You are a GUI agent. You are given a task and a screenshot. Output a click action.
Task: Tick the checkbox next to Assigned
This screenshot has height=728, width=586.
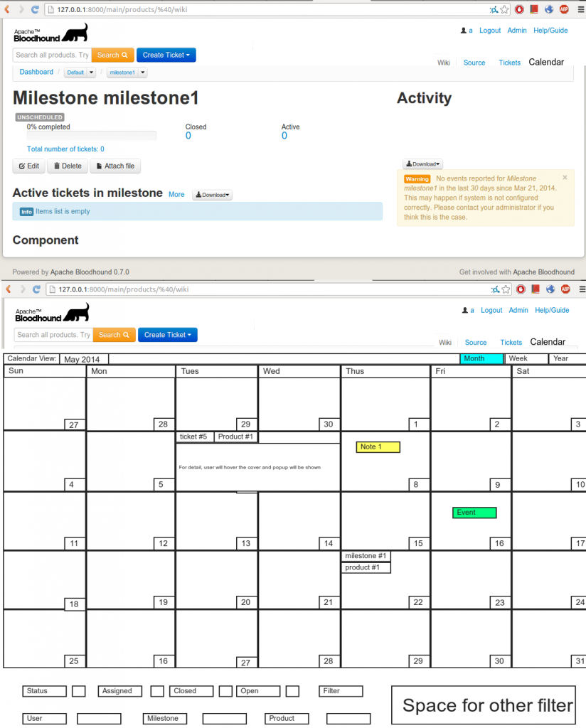click(x=157, y=691)
